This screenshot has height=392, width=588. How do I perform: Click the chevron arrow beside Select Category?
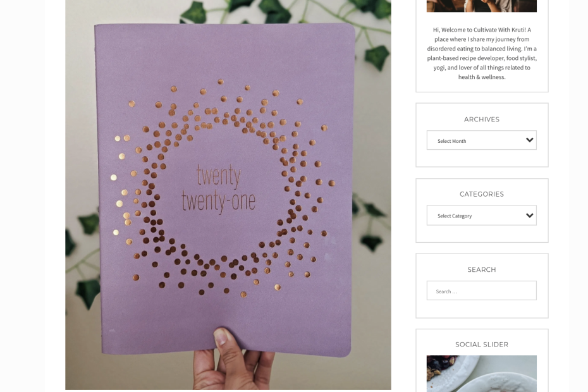(529, 216)
